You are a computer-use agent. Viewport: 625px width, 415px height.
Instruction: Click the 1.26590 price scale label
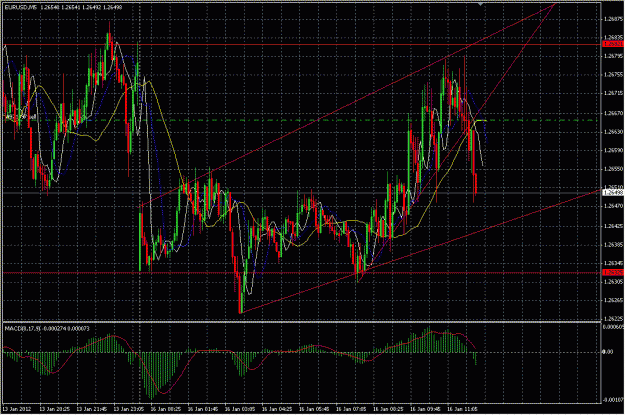point(613,150)
